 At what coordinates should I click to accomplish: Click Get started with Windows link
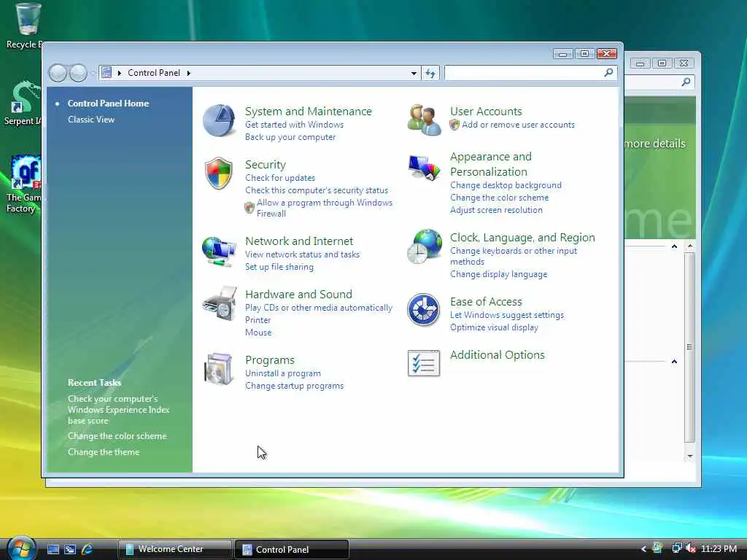(294, 125)
